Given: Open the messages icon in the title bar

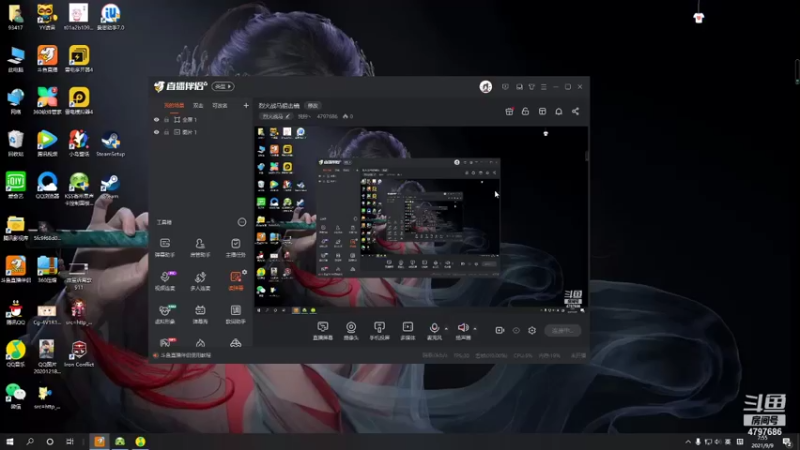Looking at the screenshot, I should [519, 87].
